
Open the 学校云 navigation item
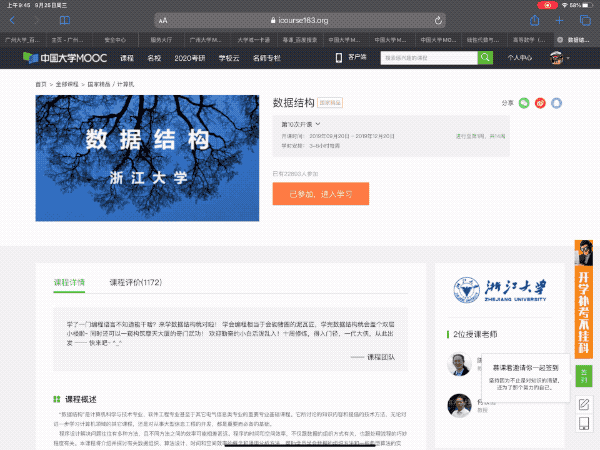(x=229, y=58)
